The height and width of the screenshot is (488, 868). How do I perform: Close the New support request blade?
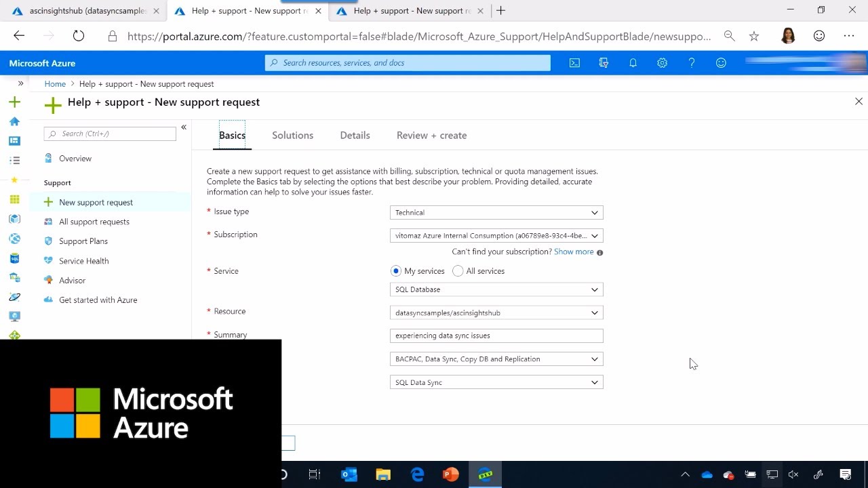pyautogui.click(x=859, y=101)
